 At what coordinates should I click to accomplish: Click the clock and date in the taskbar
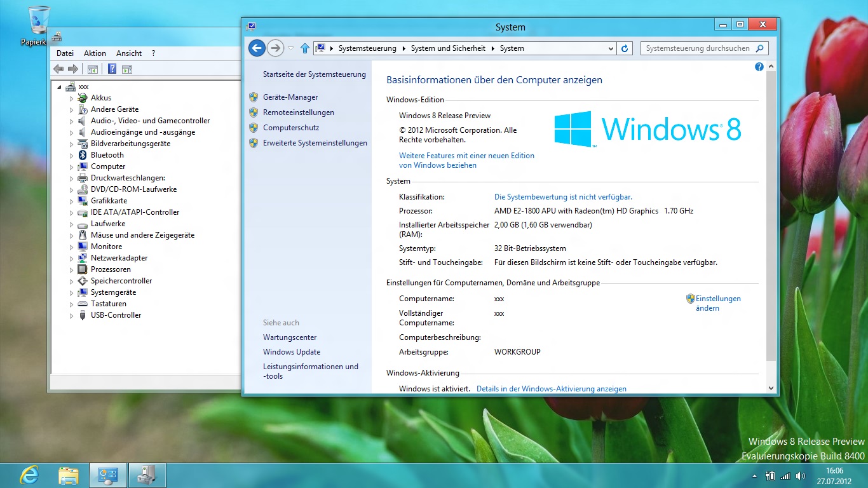[x=834, y=475]
